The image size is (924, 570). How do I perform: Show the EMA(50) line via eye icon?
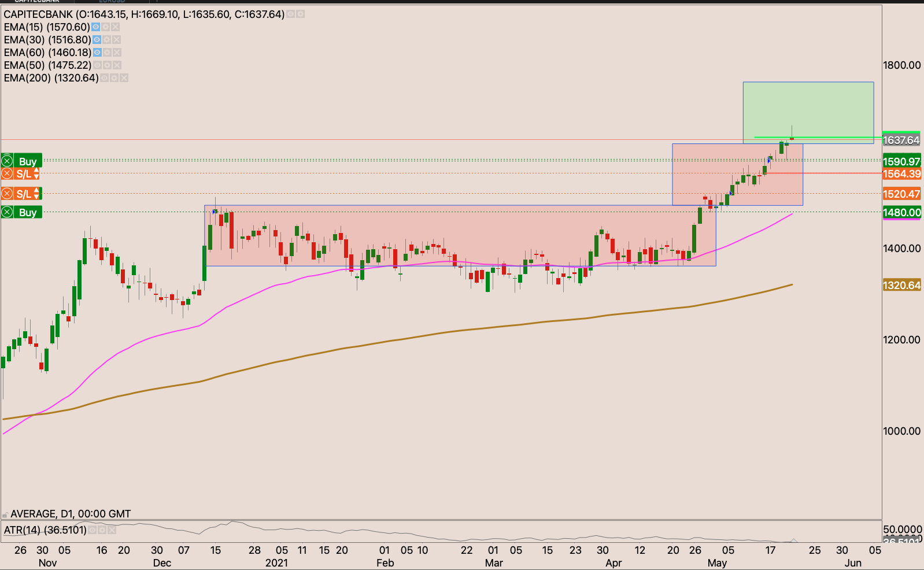coord(97,65)
